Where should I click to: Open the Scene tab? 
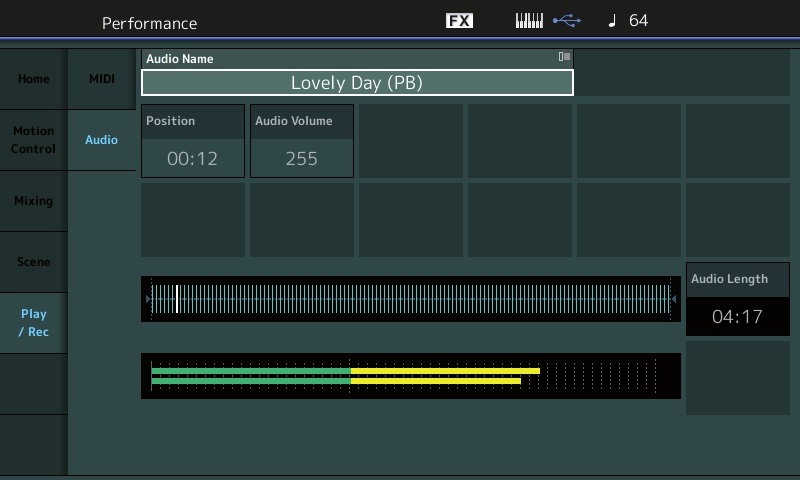pyautogui.click(x=33, y=262)
